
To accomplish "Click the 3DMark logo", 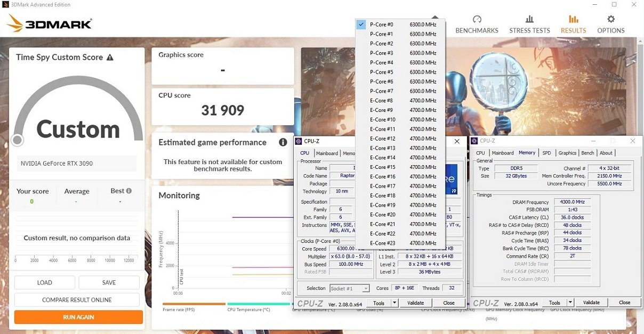I will coord(50,23).
